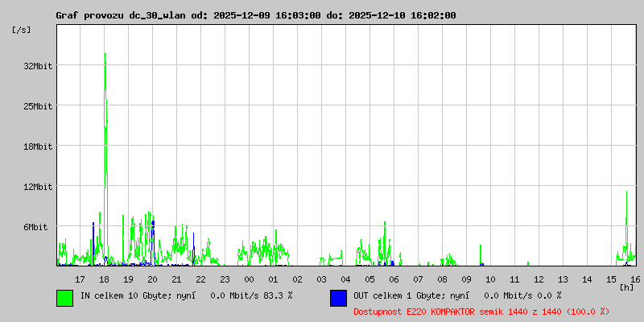This screenshot has height=322, width=644.
Task: Click the x-axis hour label '17'
Action: pos(80,279)
